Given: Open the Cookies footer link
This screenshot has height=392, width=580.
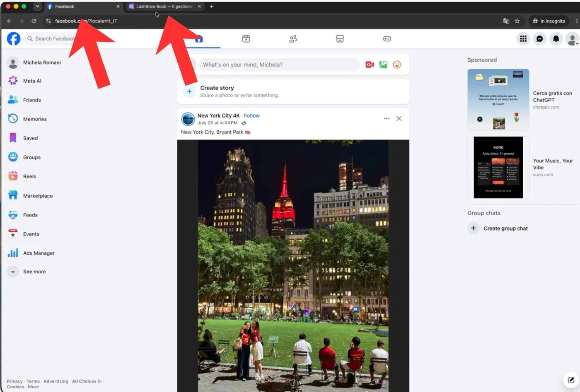Looking at the screenshot, I should pyautogui.click(x=15, y=387).
